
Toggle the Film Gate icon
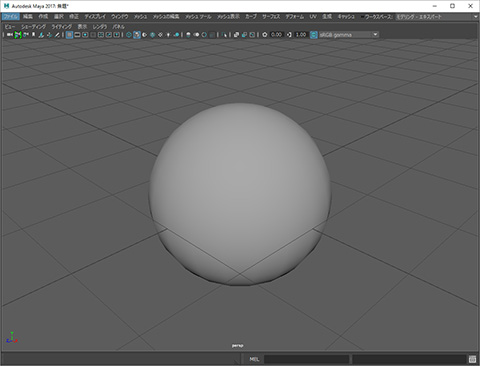77,35
